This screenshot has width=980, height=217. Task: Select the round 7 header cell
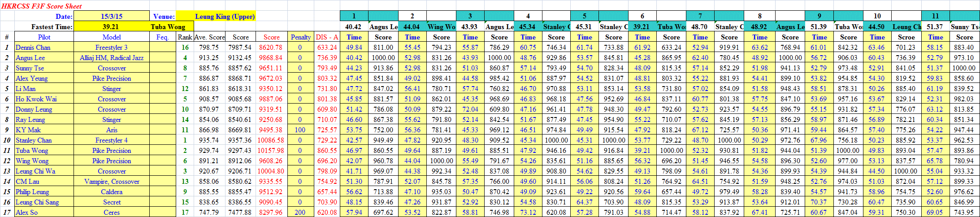(700, 16)
